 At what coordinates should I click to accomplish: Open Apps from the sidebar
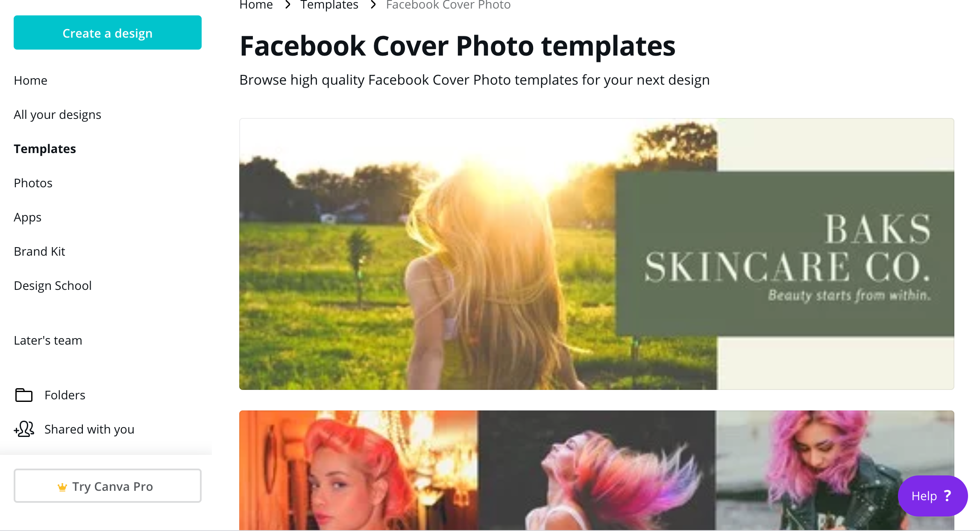(27, 217)
